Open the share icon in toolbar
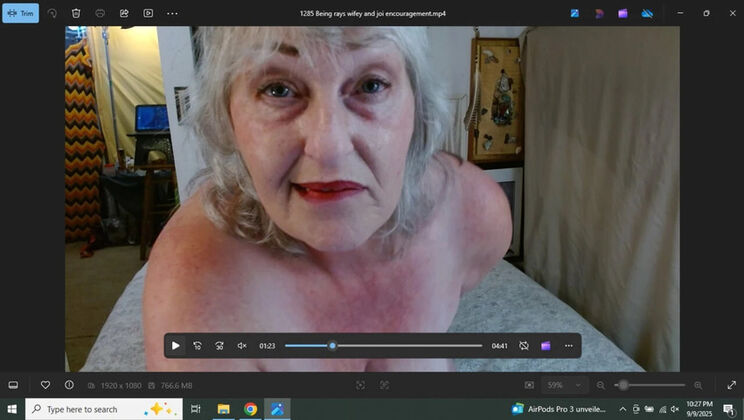The image size is (744, 420). (x=124, y=13)
